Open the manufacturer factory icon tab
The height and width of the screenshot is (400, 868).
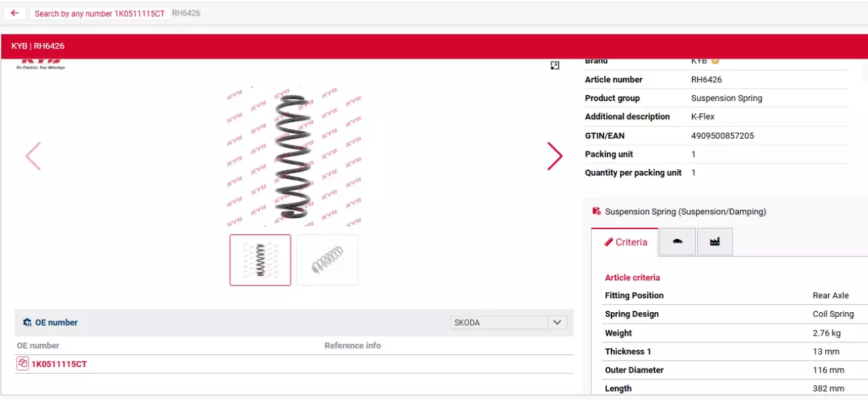(x=715, y=242)
